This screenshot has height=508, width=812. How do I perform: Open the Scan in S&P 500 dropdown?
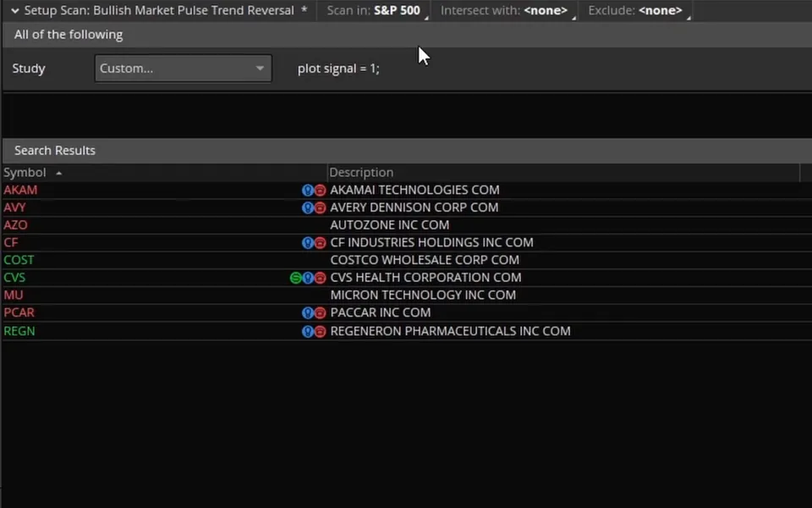pos(377,10)
